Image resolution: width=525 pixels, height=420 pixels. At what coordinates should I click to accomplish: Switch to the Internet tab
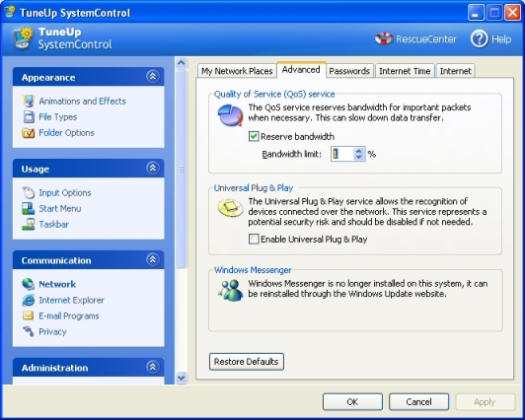point(455,71)
